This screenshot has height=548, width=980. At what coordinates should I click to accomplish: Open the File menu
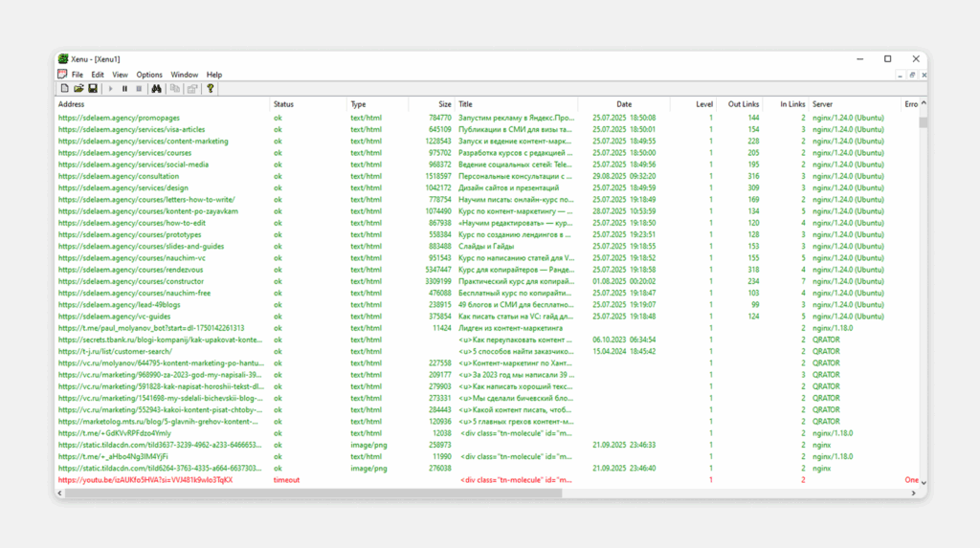pyautogui.click(x=77, y=75)
